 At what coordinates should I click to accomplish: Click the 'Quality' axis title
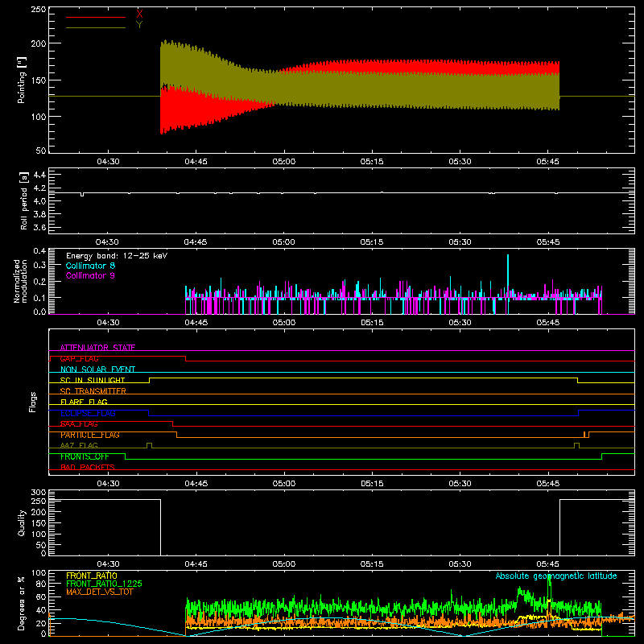22,522
